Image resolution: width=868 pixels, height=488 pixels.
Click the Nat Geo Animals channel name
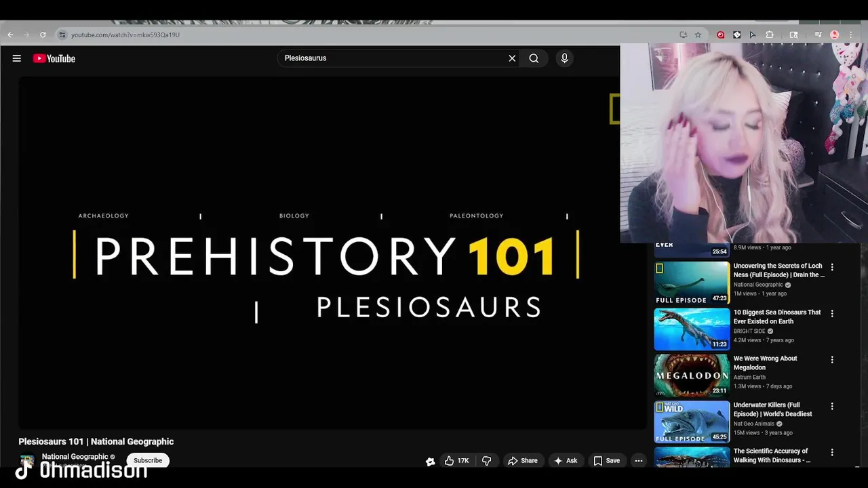[753, 424]
